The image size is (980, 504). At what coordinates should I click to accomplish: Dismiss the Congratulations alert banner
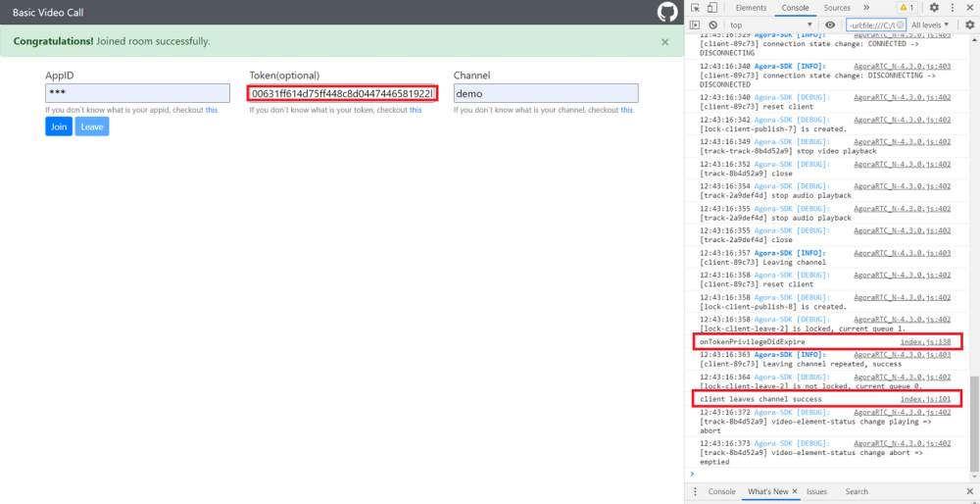click(665, 42)
